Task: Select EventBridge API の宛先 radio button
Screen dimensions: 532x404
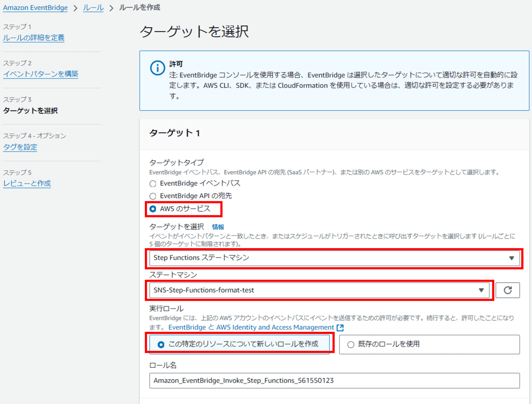Action: [153, 196]
